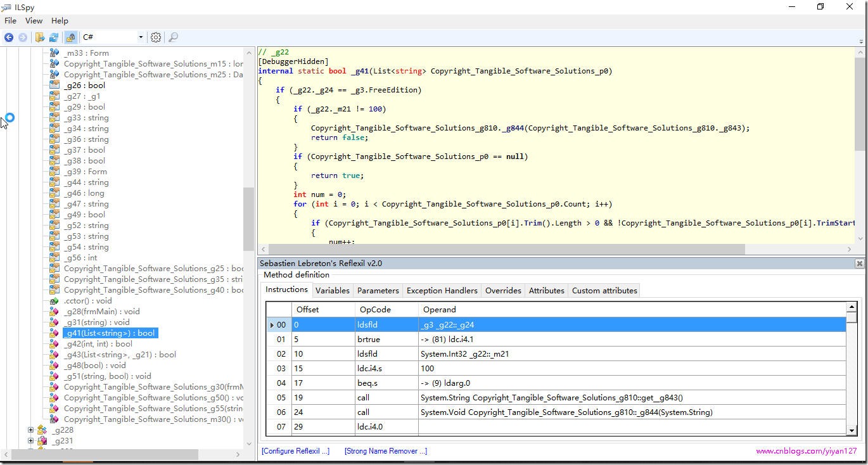
Task: Reload assemblies with the refresh icon
Action: 54,37
